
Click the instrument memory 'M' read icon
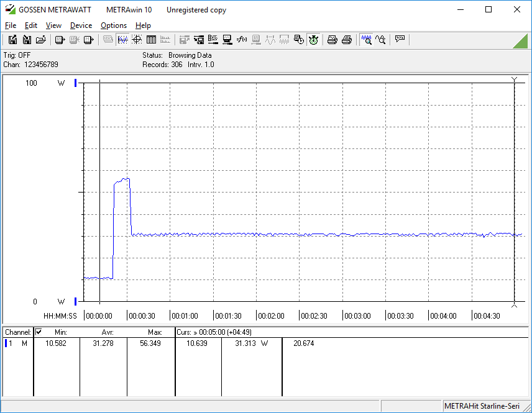88,40
